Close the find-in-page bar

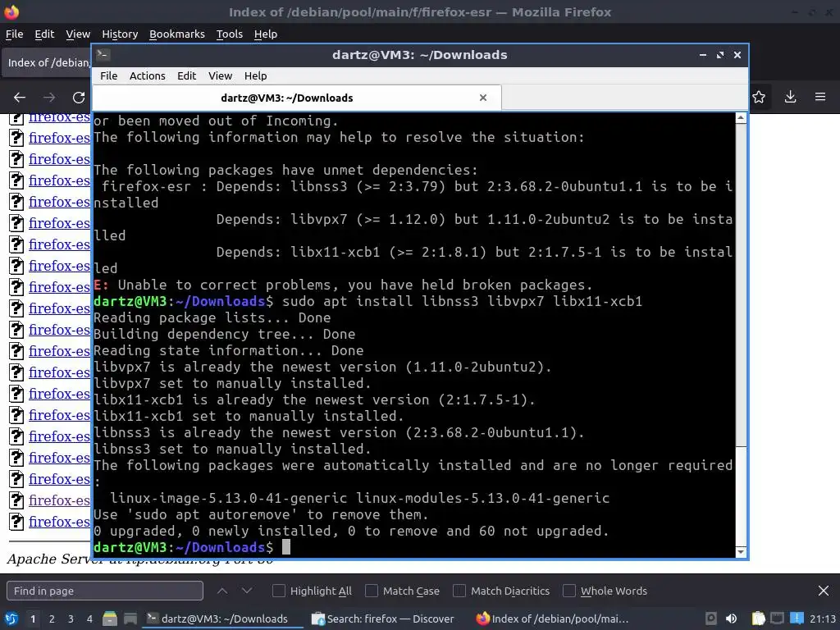click(x=824, y=591)
